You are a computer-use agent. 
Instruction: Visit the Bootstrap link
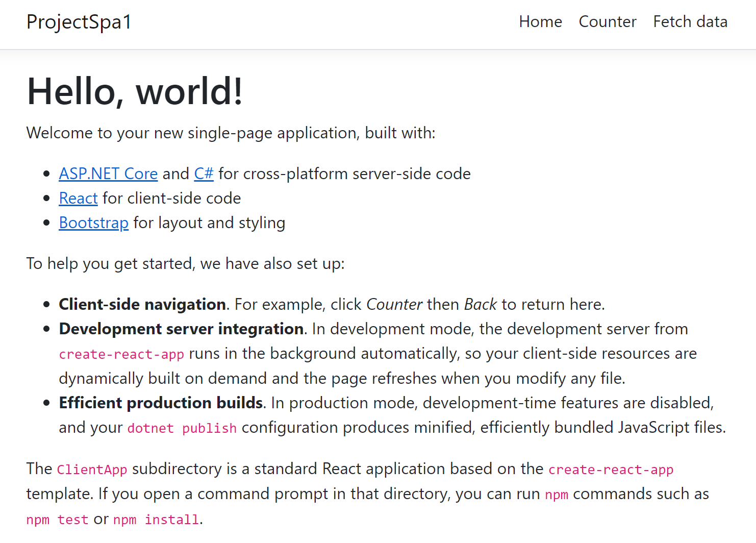(94, 223)
